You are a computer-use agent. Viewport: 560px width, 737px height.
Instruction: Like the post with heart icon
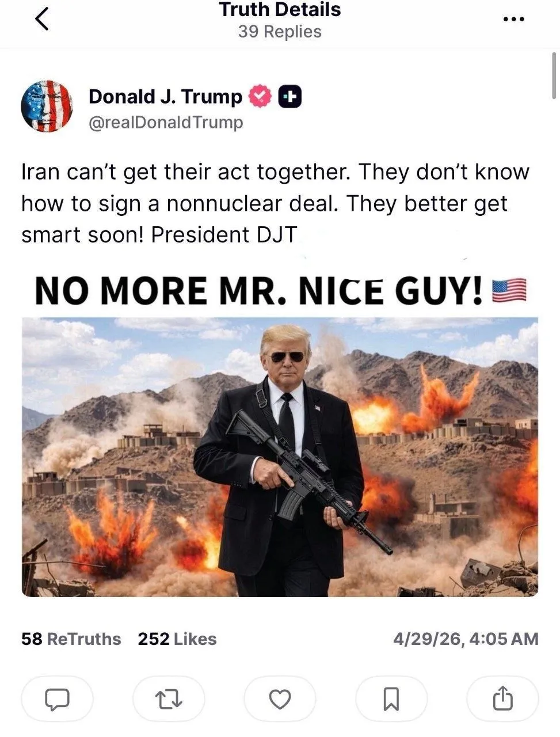click(x=280, y=698)
